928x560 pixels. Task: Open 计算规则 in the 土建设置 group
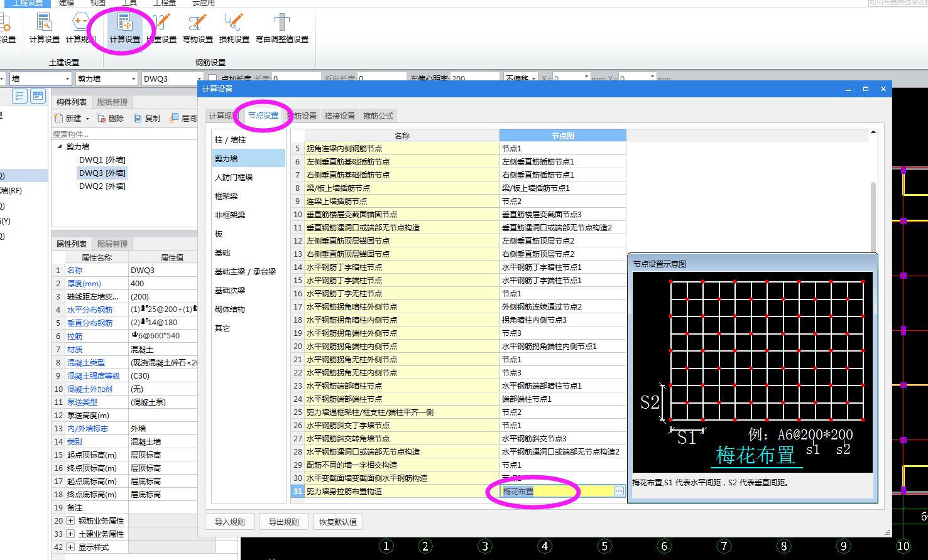[x=80, y=28]
